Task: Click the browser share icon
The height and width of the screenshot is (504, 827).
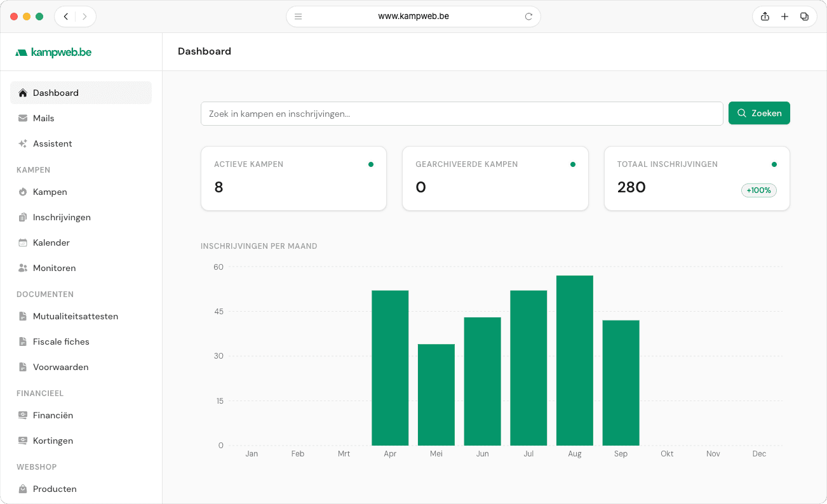Action: click(x=765, y=17)
